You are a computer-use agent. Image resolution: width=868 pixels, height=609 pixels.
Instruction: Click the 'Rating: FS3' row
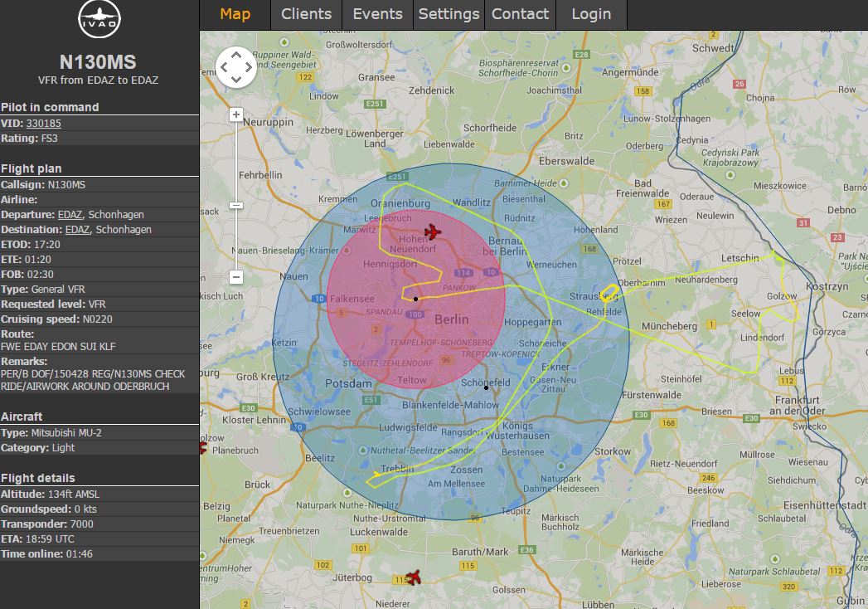point(99,139)
